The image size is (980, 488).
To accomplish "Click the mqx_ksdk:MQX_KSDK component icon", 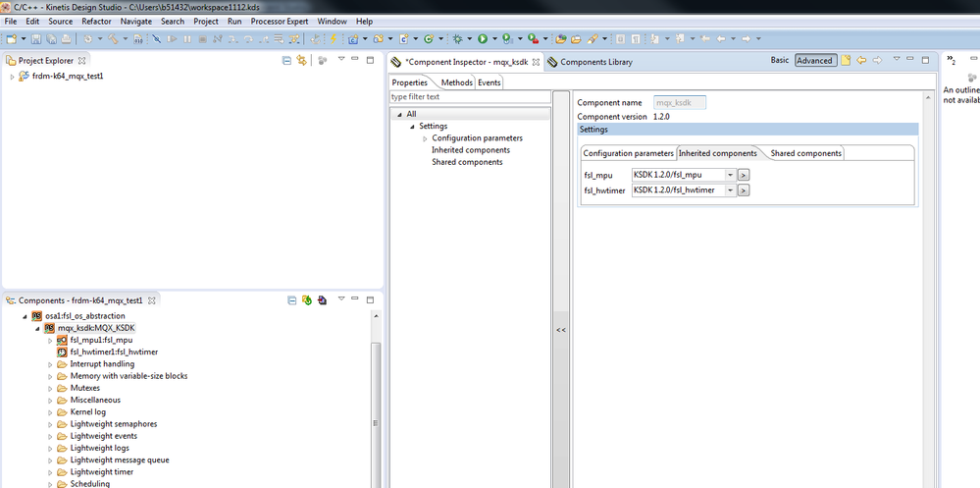I will [49, 328].
